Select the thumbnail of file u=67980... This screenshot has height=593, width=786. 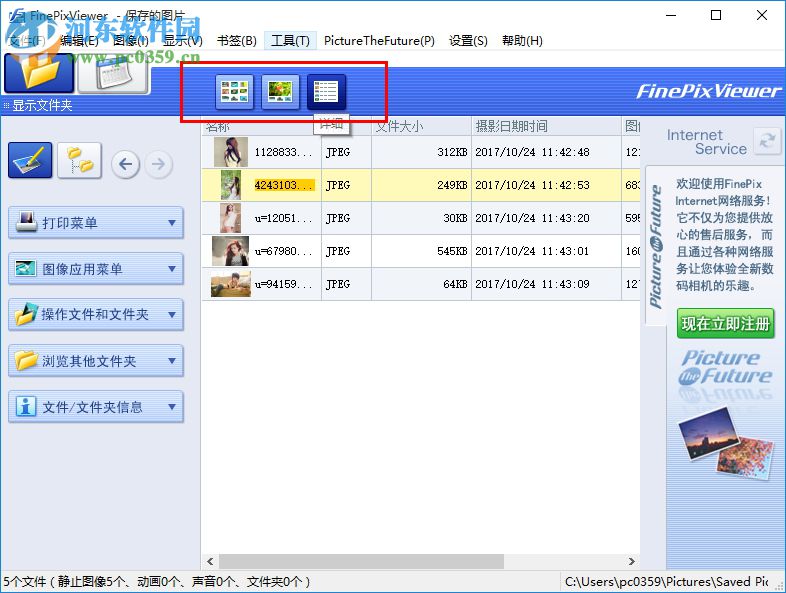pyautogui.click(x=231, y=251)
